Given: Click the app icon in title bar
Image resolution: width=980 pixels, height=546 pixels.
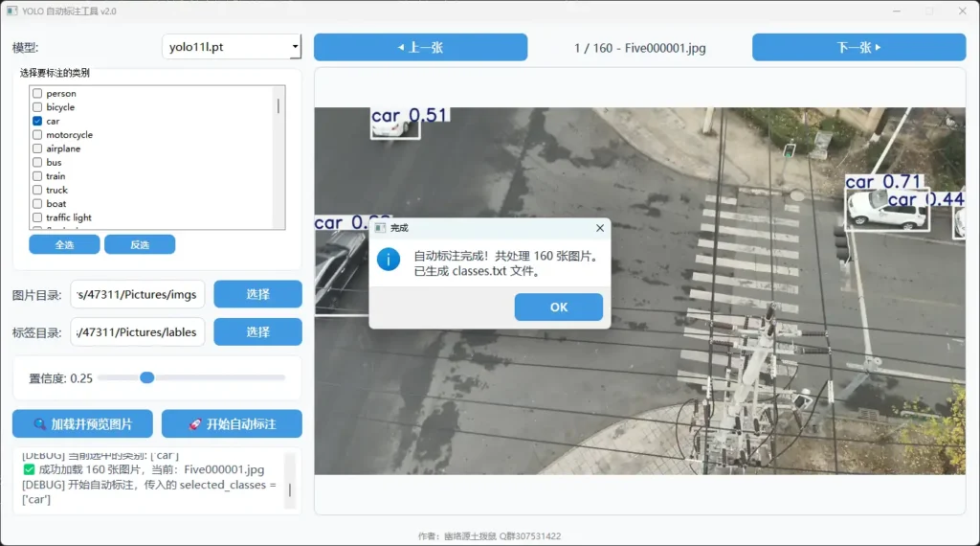Looking at the screenshot, I should [x=12, y=11].
